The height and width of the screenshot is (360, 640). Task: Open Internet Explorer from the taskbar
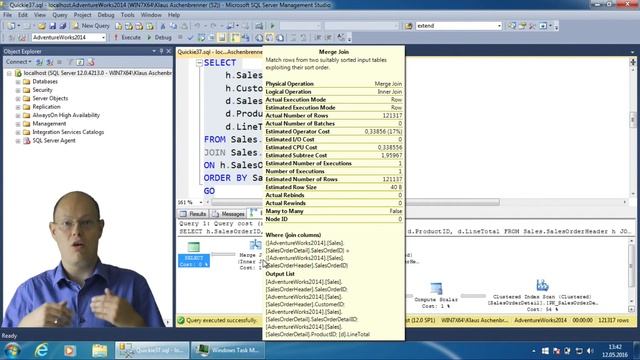coord(41,350)
